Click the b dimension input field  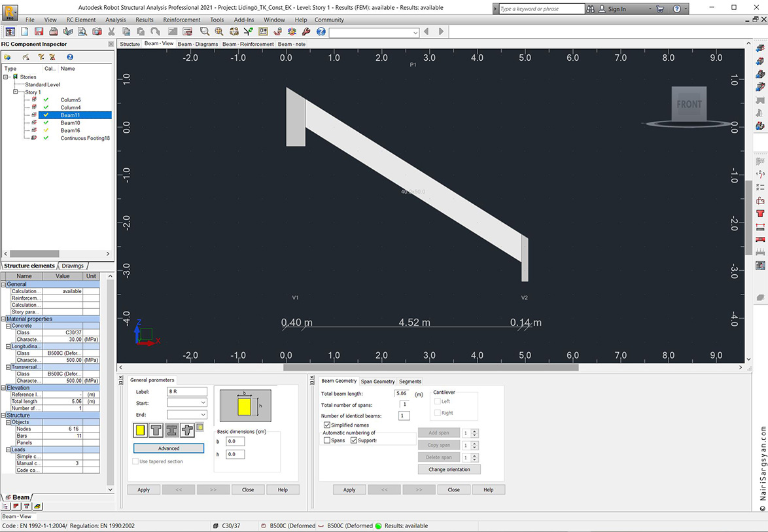pyautogui.click(x=235, y=441)
